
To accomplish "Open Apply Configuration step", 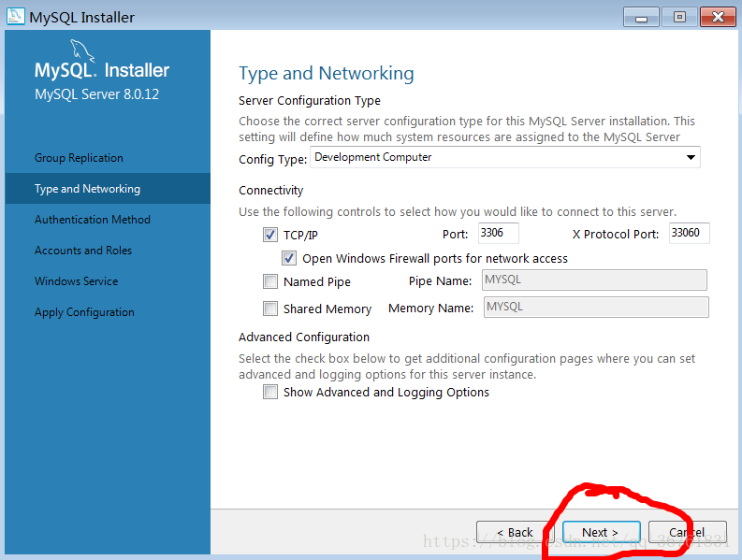I will pos(108,312).
